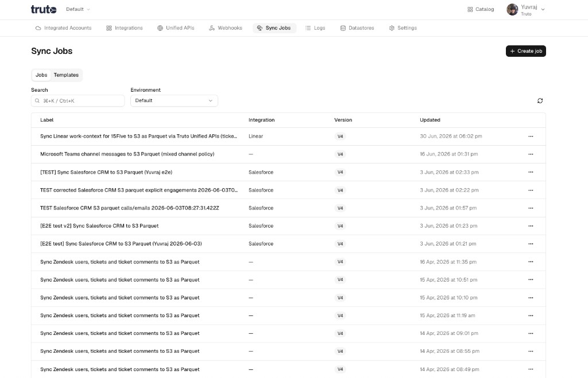The image size is (588, 378).
Task: Select the Jobs sub-tab
Action: click(x=41, y=75)
